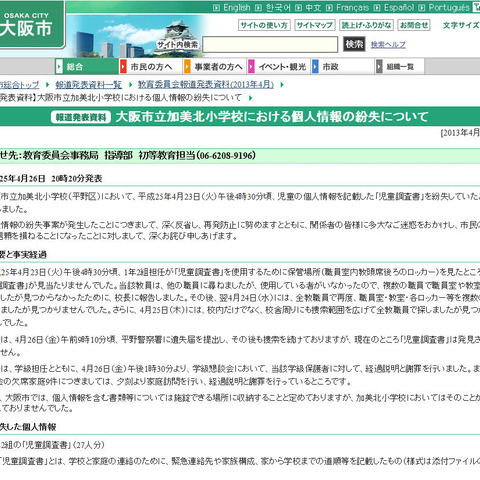Click 報道発表資料 badge in title bar
This screenshot has width=480, height=480.
point(81,117)
